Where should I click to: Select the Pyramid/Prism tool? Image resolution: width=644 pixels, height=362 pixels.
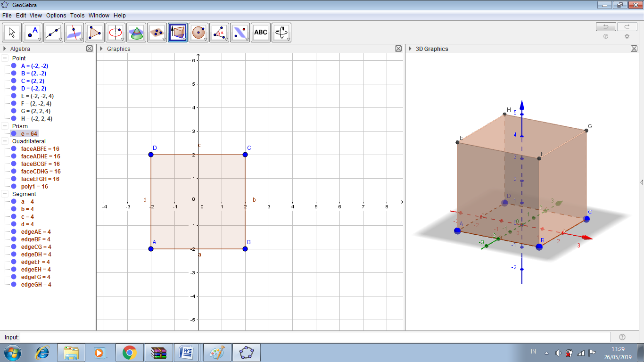tap(178, 32)
